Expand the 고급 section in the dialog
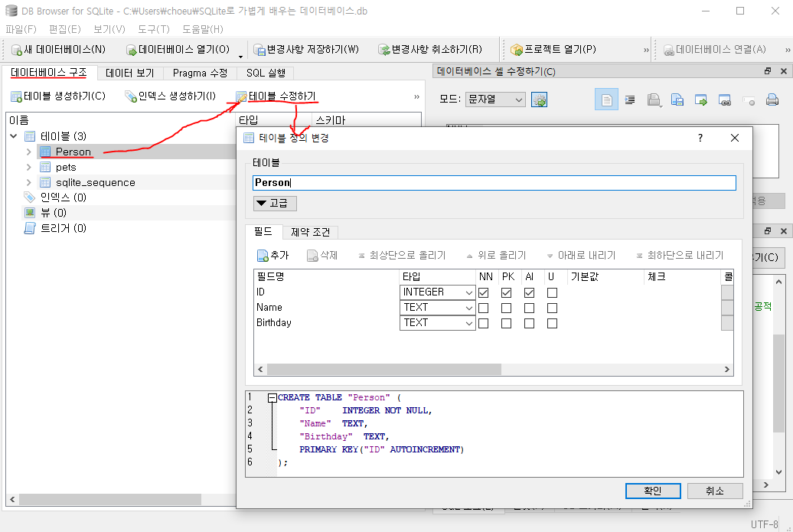This screenshot has height=532, width=793. point(276,204)
